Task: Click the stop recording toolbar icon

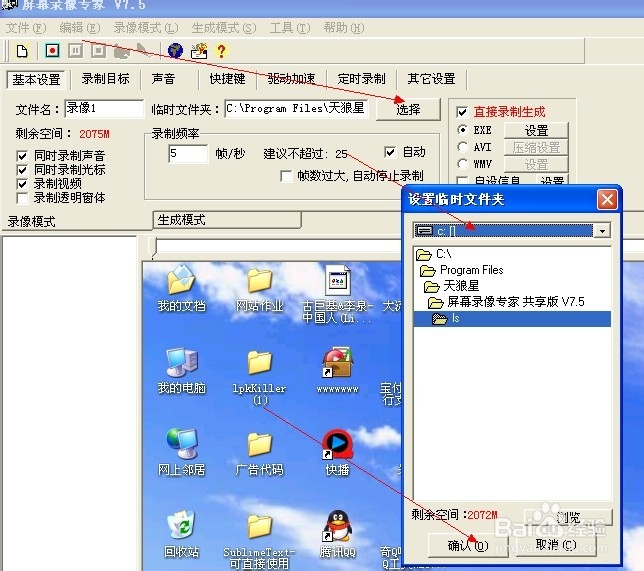Action: pyautogui.click(x=98, y=51)
